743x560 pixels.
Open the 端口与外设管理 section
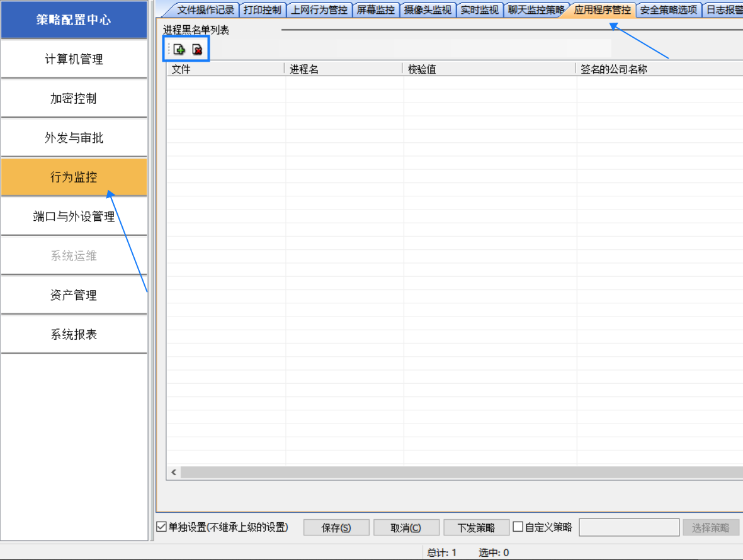pos(74,216)
